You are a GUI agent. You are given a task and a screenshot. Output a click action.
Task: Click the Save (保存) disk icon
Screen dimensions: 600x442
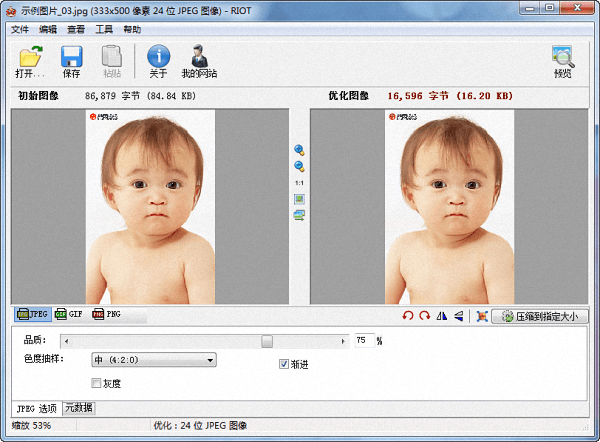[71, 58]
